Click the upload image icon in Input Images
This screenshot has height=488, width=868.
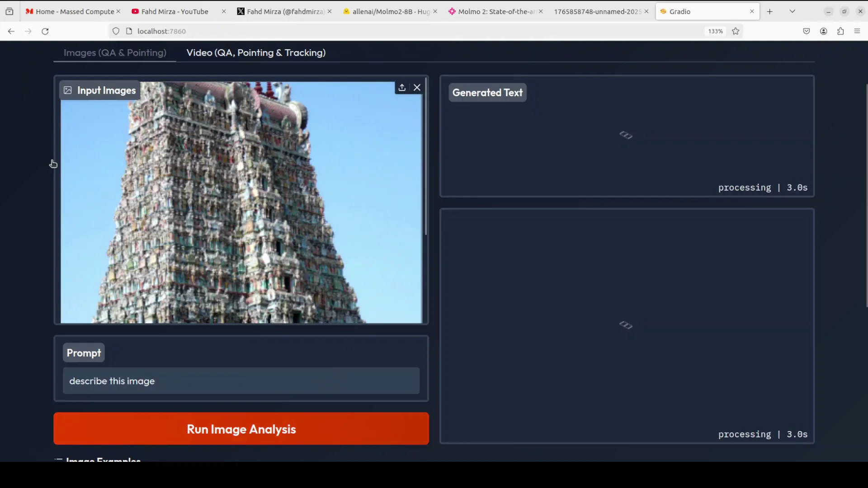pos(401,88)
